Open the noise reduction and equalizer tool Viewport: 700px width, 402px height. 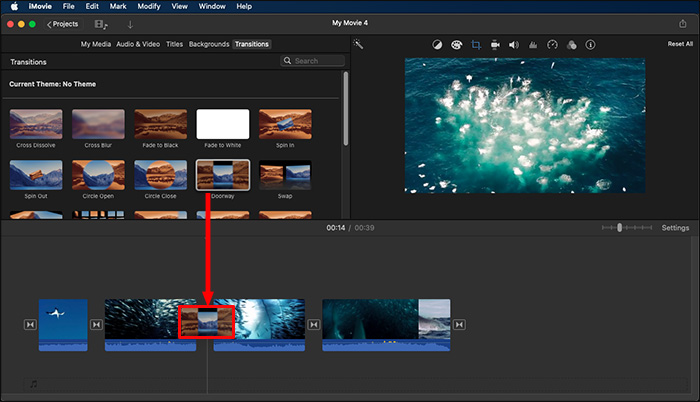click(532, 45)
